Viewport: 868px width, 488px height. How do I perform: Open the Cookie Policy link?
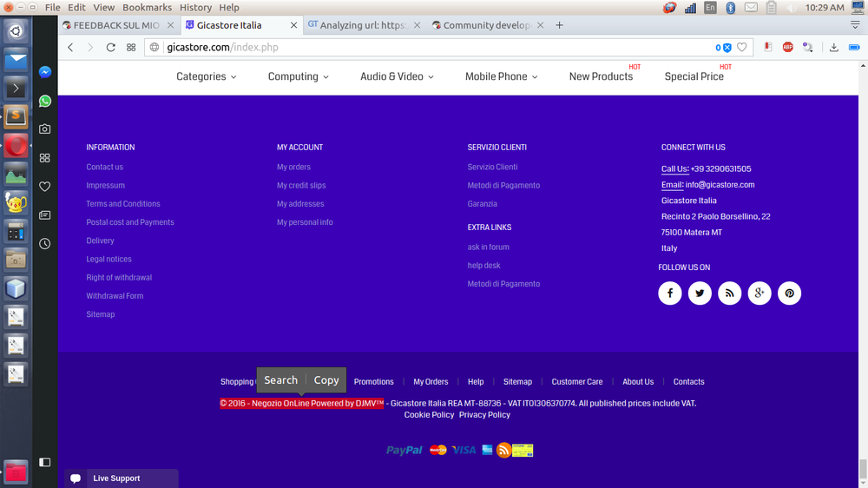[x=429, y=415]
